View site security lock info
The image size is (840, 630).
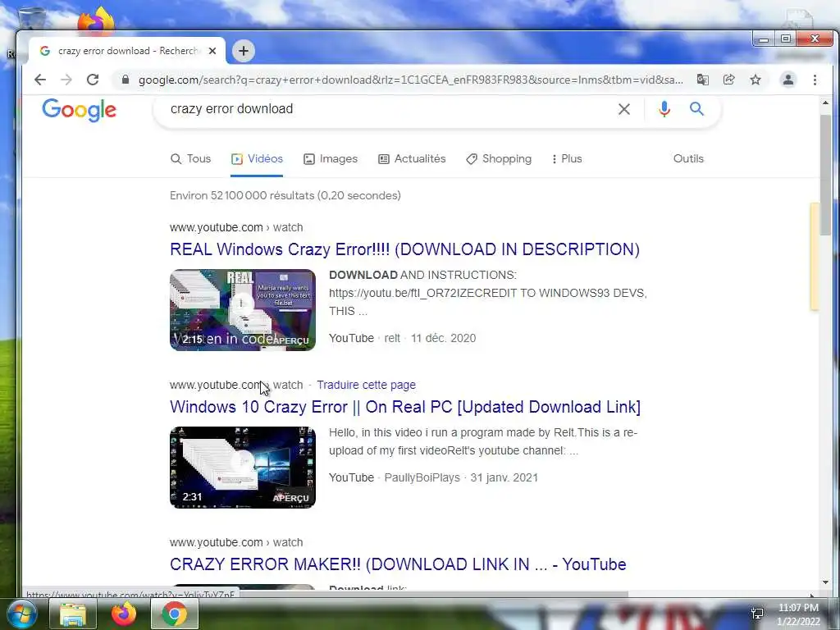pos(126,80)
